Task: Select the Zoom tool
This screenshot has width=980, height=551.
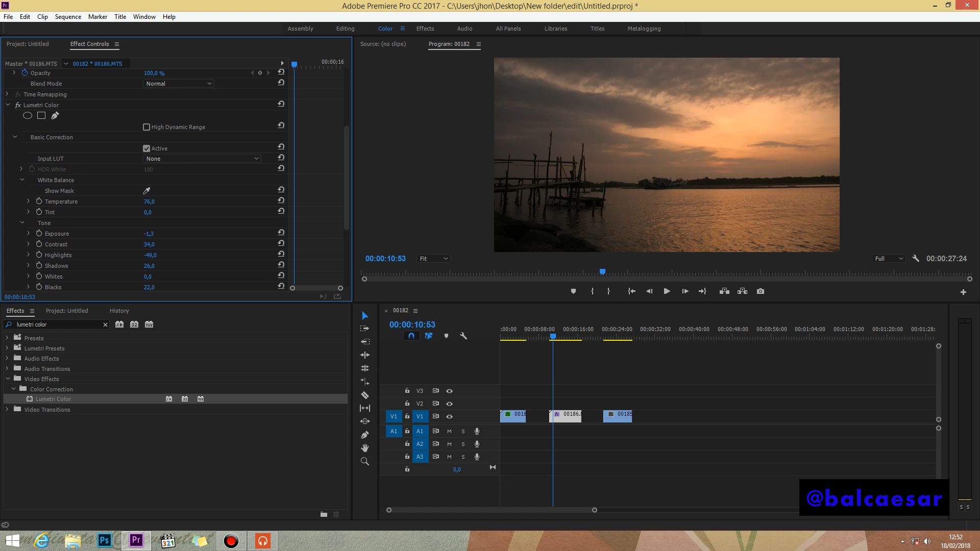Action: (x=365, y=461)
